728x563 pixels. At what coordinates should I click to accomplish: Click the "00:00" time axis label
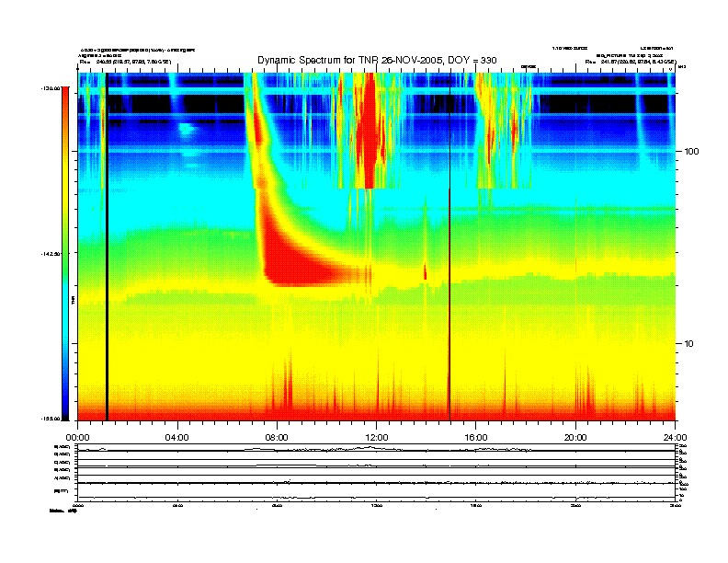77,438
